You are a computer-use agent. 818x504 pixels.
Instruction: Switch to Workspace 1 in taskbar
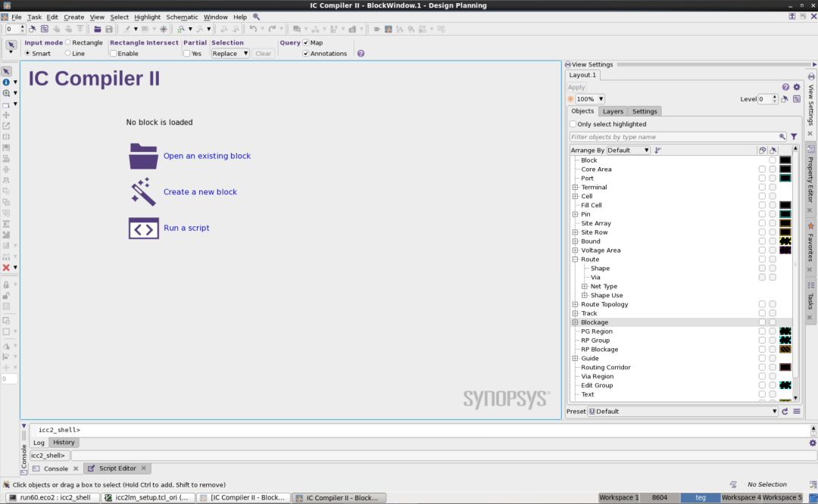pyautogui.click(x=619, y=498)
